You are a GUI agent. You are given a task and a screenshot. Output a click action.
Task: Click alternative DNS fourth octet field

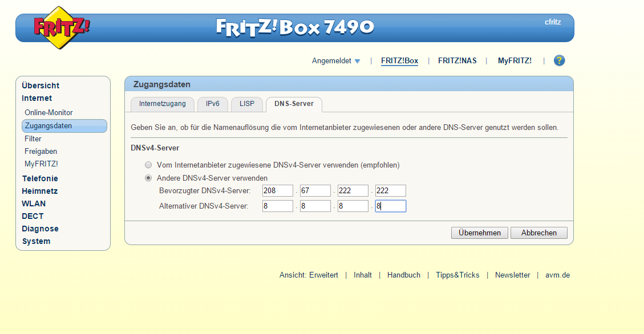[391, 206]
